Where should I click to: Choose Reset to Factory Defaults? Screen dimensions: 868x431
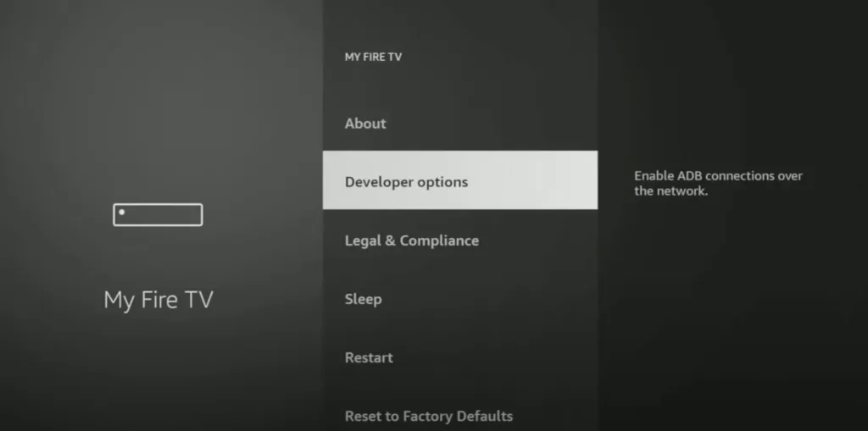460,416
